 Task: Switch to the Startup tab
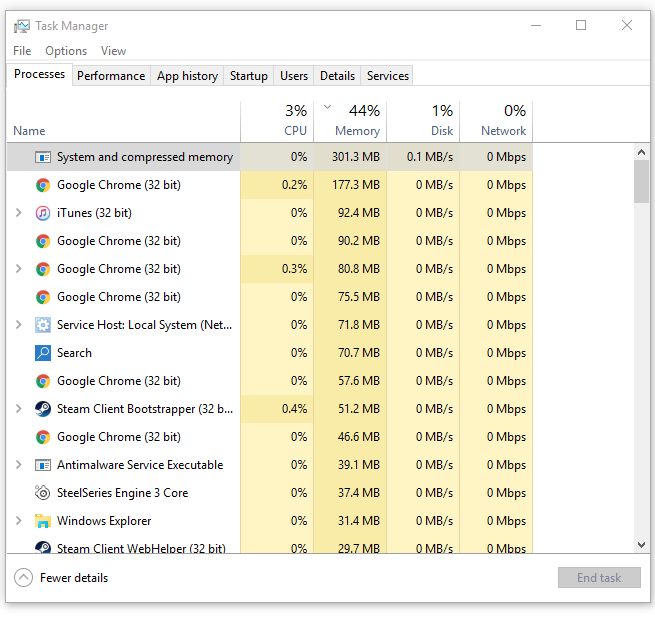(249, 76)
